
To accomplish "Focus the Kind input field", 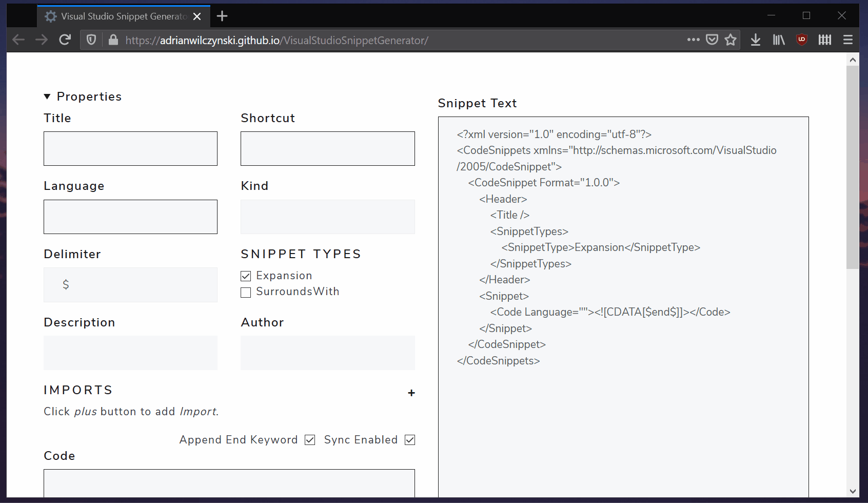I will [x=328, y=217].
